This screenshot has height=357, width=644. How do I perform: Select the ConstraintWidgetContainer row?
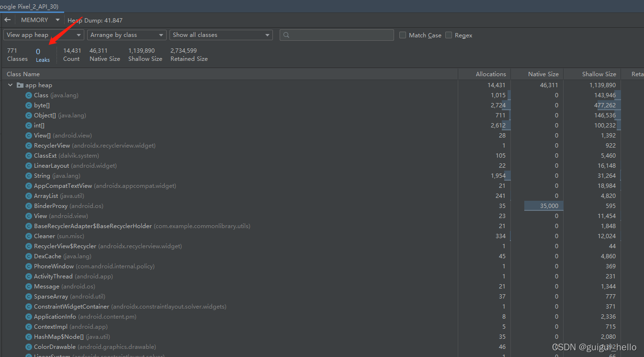coord(322,307)
